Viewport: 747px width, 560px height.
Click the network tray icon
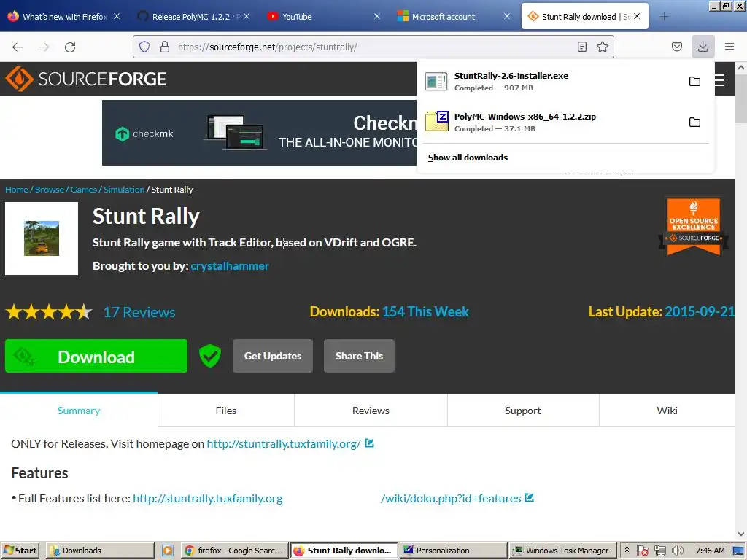[x=659, y=551]
